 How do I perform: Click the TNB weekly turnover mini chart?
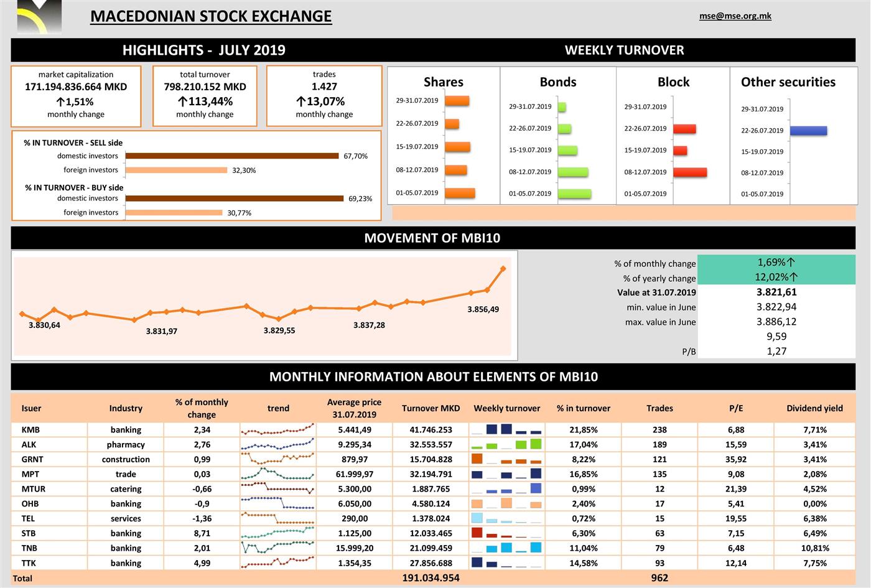[x=506, y=548]
